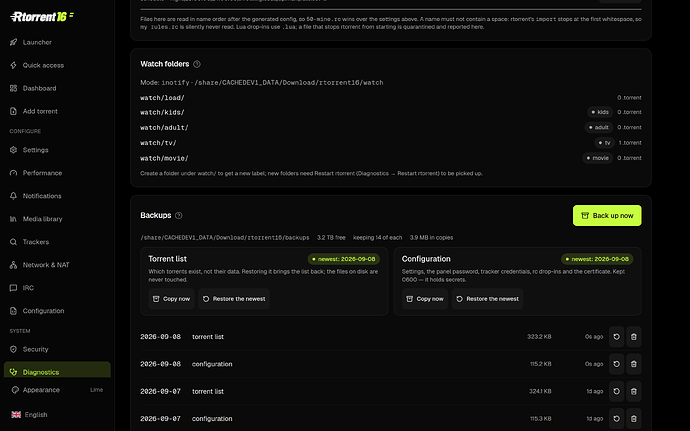Image resolution: width=690 pixels, height=431 pixels.
Task: Restore 2026-09-07 configuration backup icon
Action: pyautogui.click(x=617, y=418)
